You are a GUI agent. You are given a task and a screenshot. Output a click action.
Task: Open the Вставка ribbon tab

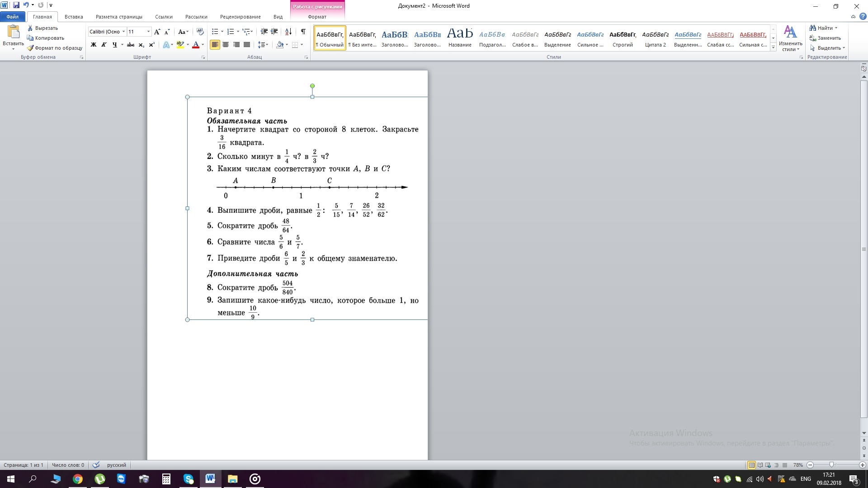(74, 17)
